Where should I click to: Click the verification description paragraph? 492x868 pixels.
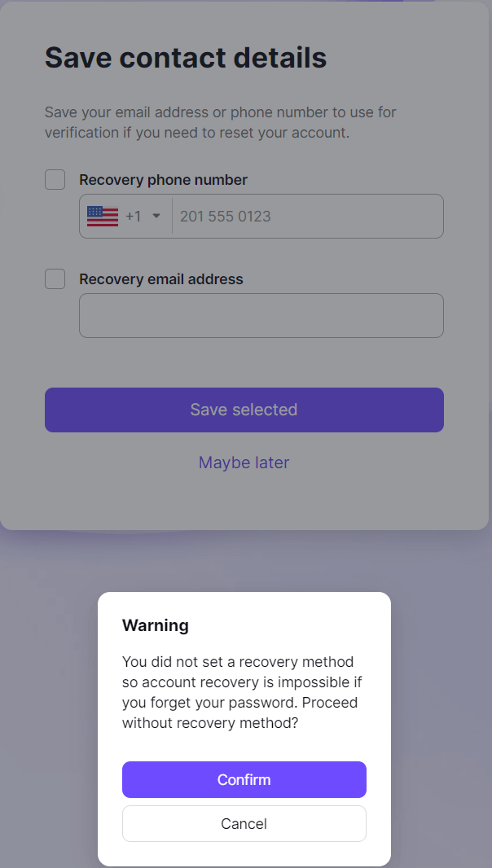pyautogui.click(x=221, y=122)
